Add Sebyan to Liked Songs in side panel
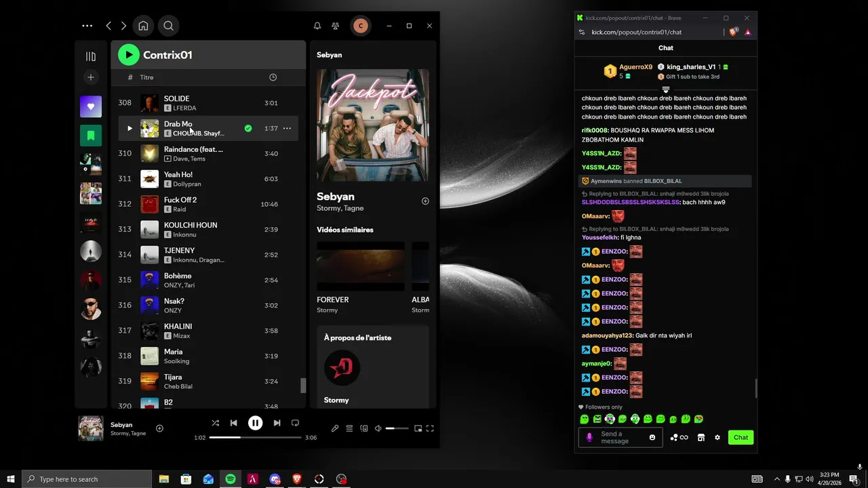The image size is (868, 488). click(x=425, y=201)
